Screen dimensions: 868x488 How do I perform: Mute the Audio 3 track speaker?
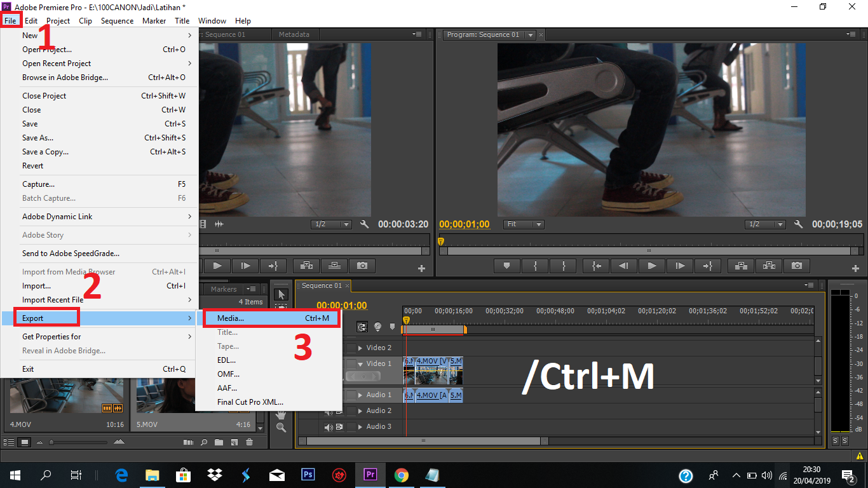click(x=329, y=427)
